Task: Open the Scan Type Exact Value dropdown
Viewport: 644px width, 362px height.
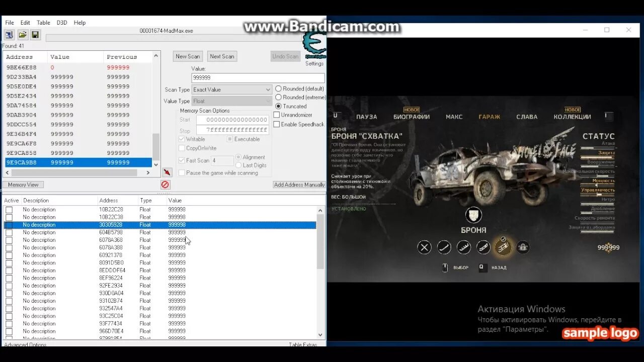Action: click(232, 89)
